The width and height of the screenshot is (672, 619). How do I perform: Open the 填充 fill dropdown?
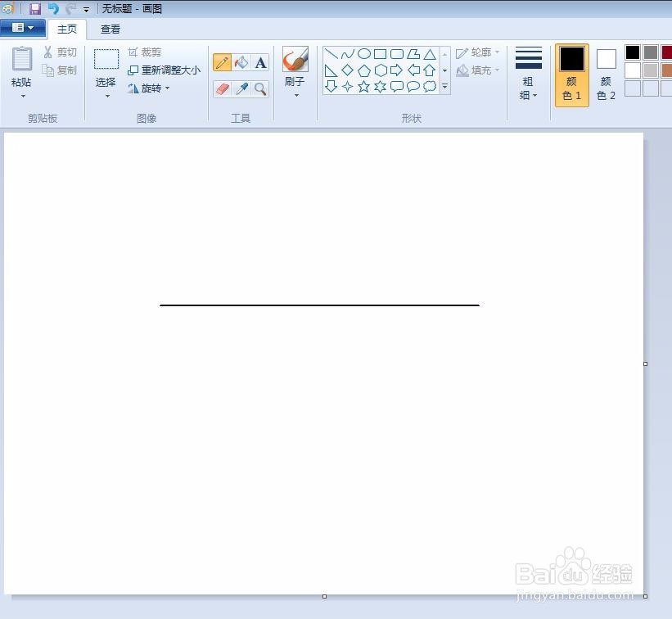tap(478, 70)
